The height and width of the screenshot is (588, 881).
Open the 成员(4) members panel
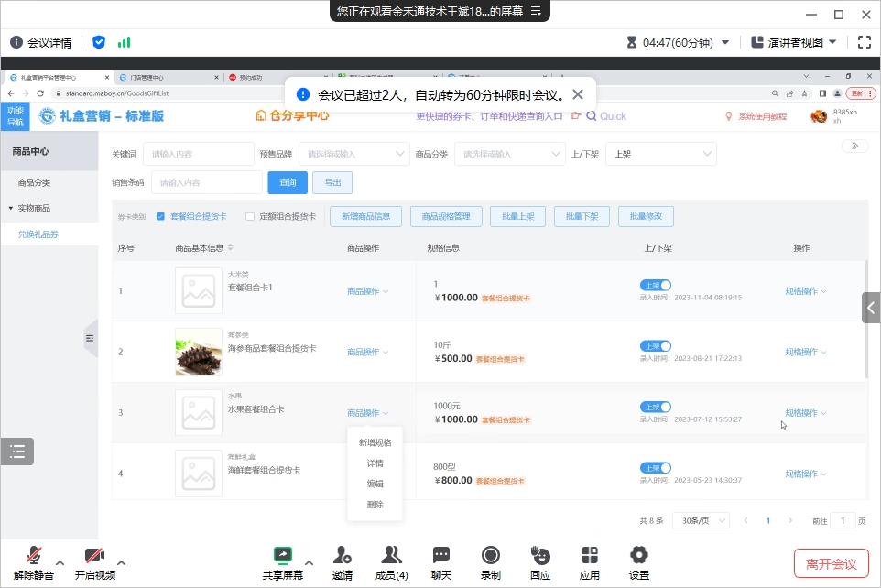(392, 555)
